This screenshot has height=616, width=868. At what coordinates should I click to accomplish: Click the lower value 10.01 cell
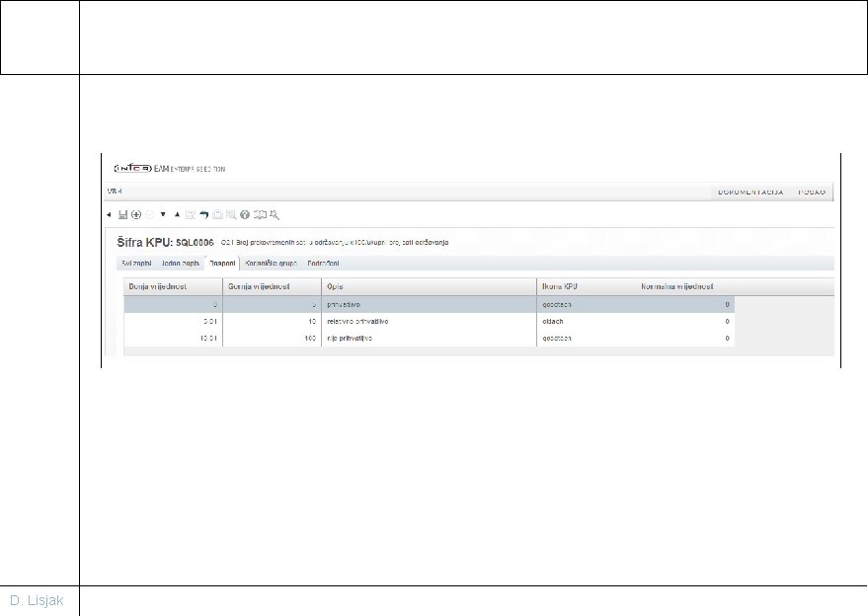[x=173, y=338]
